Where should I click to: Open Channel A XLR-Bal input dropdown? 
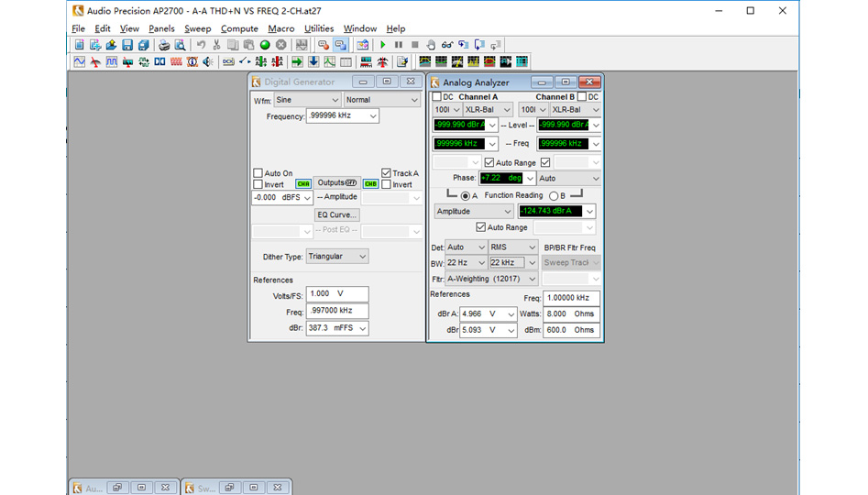coord(488,110)
